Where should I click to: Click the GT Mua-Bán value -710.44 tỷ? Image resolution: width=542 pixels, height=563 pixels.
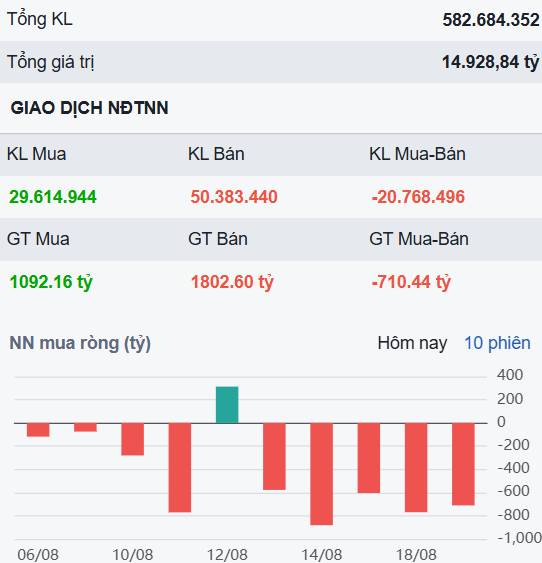(411, 282)
